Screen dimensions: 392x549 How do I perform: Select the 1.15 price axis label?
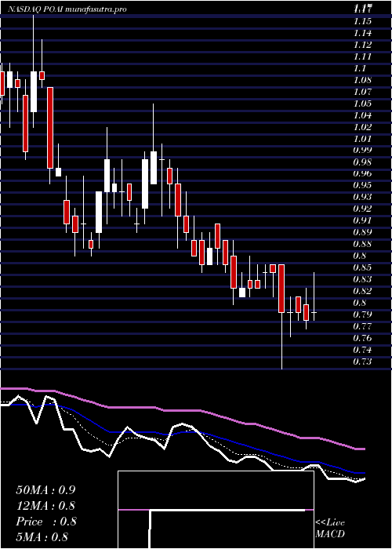362,21
